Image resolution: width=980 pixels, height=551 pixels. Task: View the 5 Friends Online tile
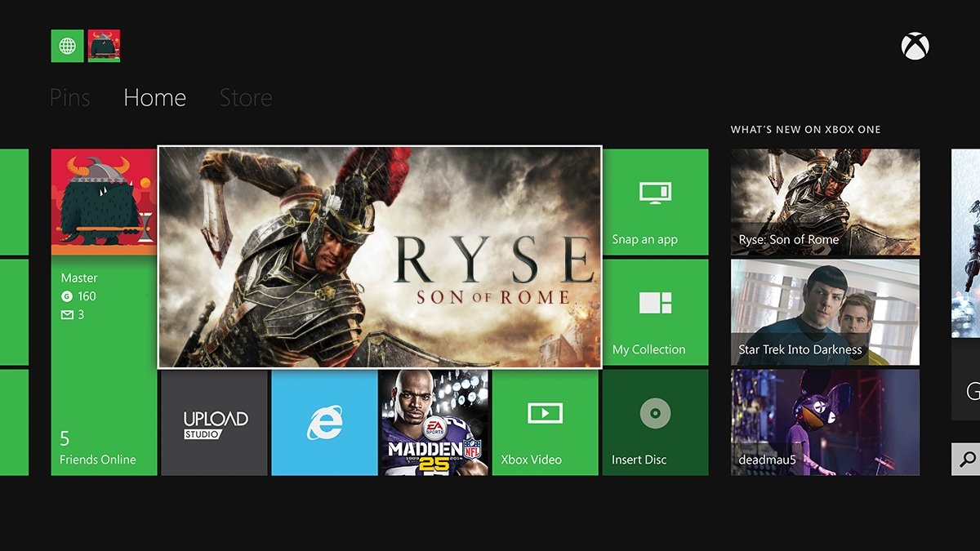click(104, 449)
